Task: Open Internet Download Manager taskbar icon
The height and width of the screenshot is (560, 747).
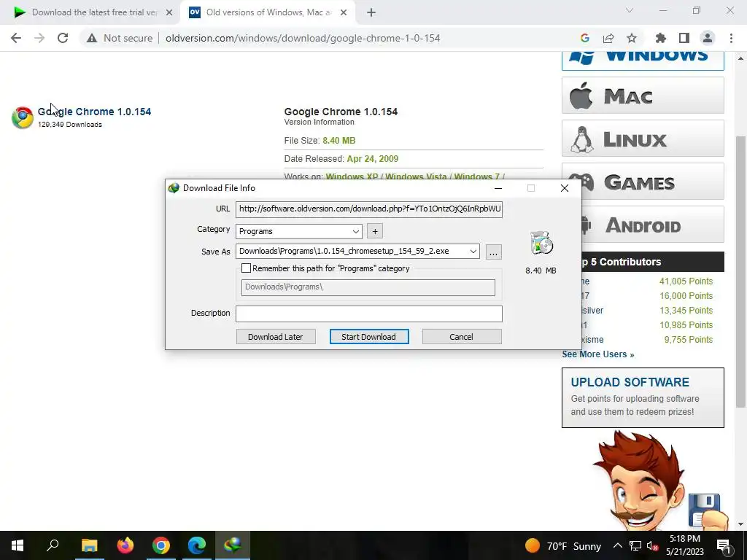Action: click(x=233, y=545)
